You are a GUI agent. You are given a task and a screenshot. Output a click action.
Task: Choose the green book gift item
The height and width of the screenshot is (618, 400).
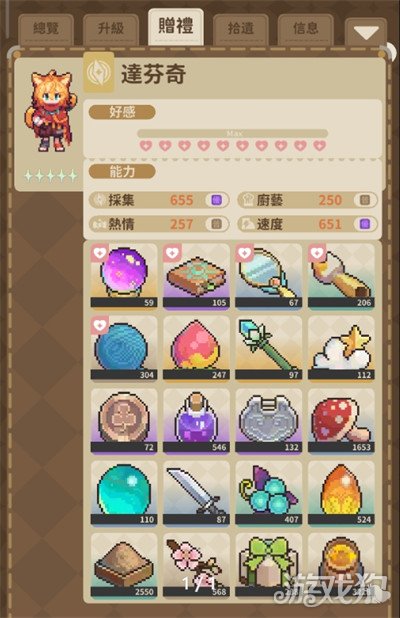click(196, 276)
